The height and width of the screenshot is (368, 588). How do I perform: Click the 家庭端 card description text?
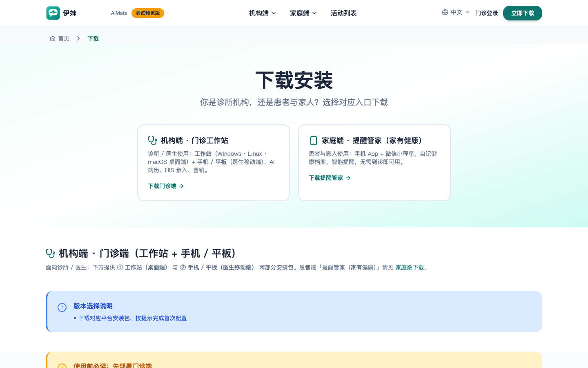point(373,158)
